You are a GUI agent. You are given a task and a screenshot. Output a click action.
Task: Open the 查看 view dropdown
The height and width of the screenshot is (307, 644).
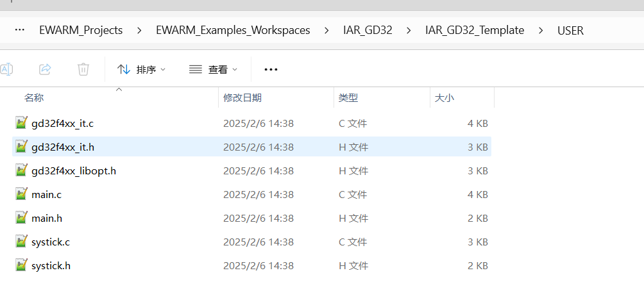tap(213, 69)
